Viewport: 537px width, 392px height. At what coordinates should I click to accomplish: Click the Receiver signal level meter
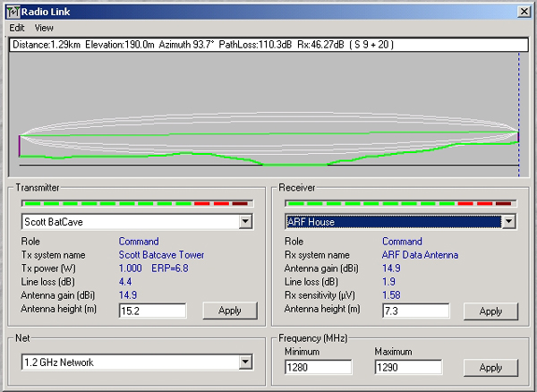(x=398, y=203)
